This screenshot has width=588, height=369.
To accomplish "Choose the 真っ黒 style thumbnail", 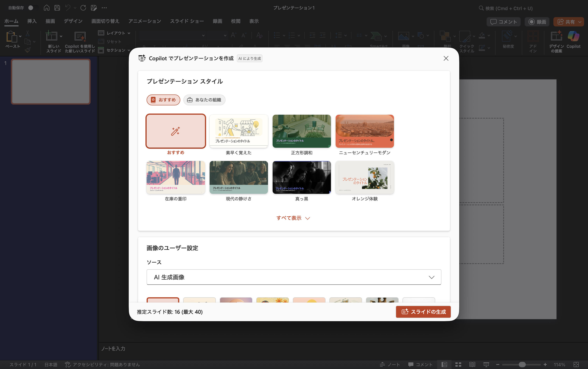I will pos(301,178).
